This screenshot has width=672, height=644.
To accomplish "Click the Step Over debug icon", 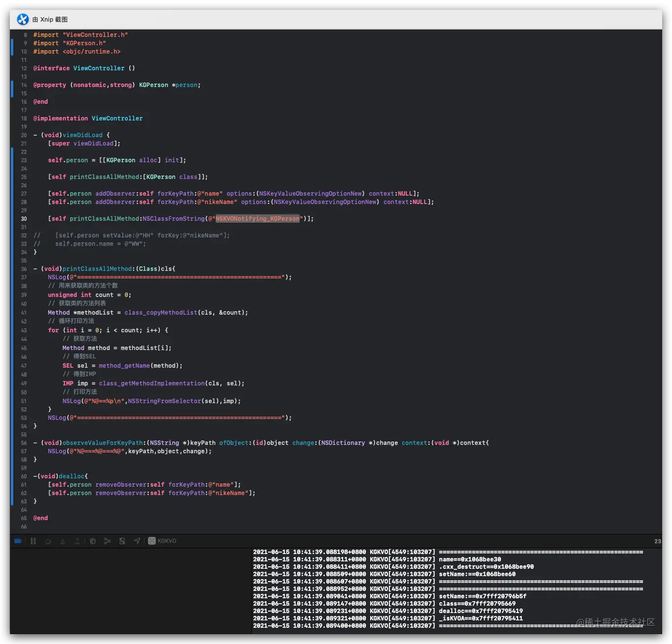I will [x=48, y=541].
